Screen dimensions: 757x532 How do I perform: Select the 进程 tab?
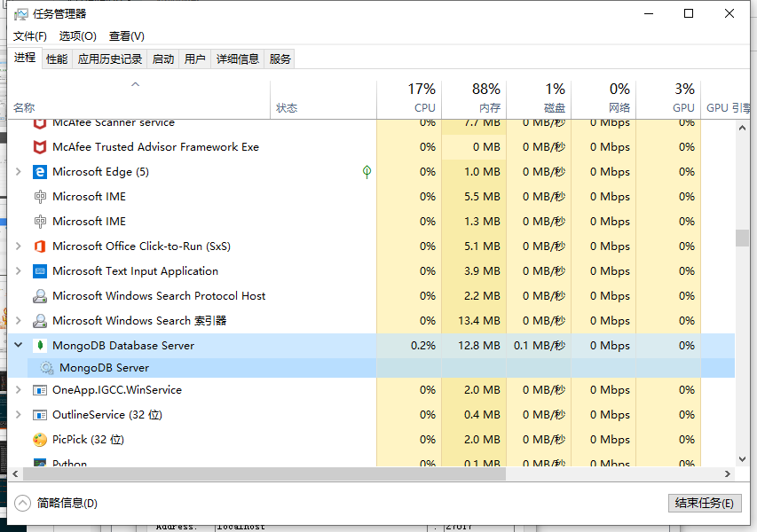coord(25,58)
